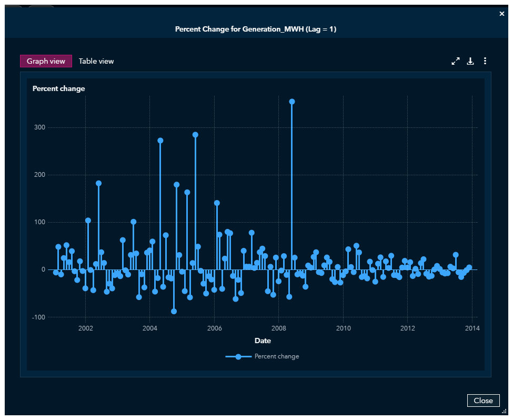This screenshot has width=513, height=420.
Task: Click the highest data point near 2008
Action: (292, 102)
